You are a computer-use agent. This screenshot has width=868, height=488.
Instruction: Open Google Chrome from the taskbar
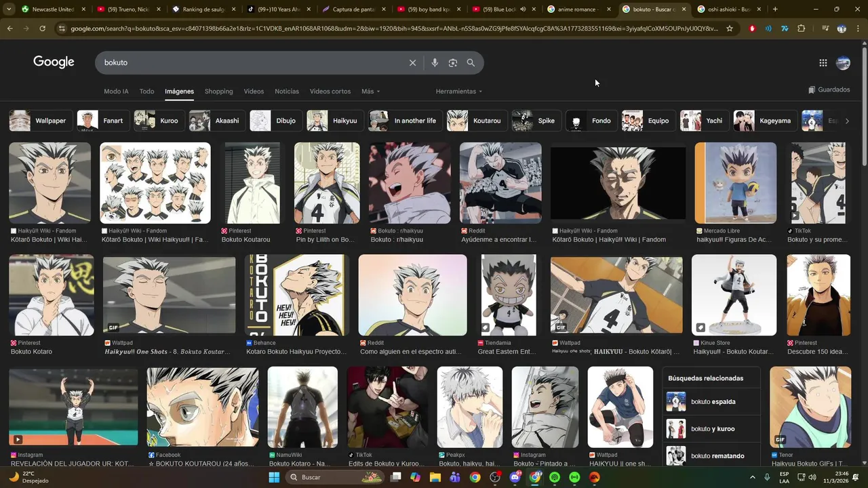[475, 477]
